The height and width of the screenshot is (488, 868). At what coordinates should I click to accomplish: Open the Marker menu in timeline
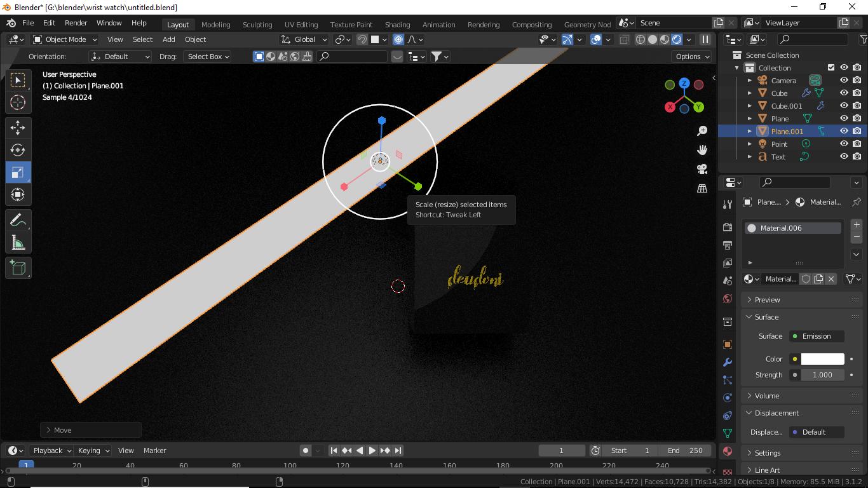tap(154, 451)
